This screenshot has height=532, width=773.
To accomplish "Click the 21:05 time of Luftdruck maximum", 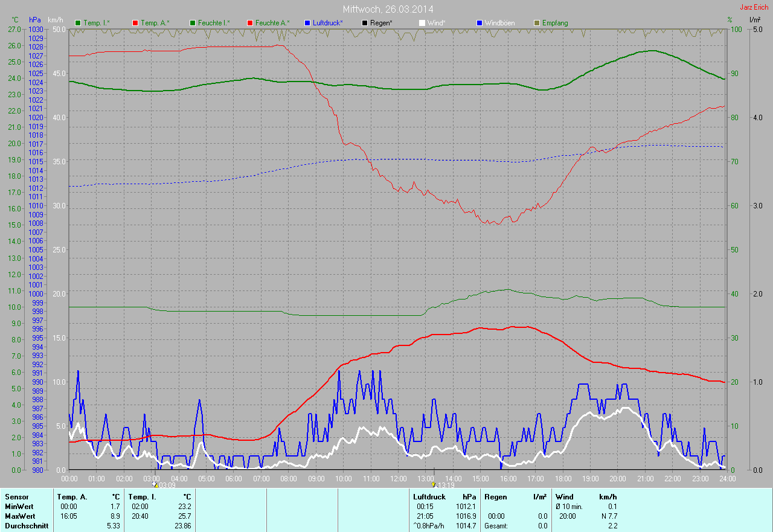I will tap(425, 516).
